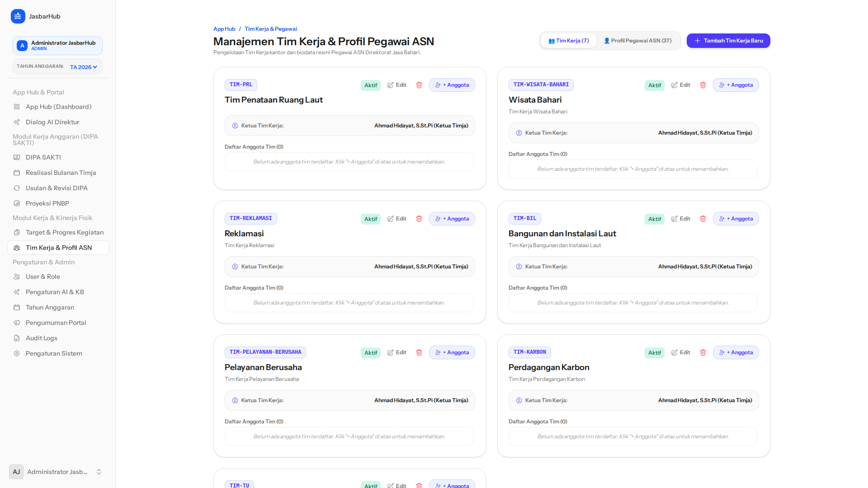Edit the Wisata Bahari team
This screenshot has width=868, height=488.
click(681, 85)
